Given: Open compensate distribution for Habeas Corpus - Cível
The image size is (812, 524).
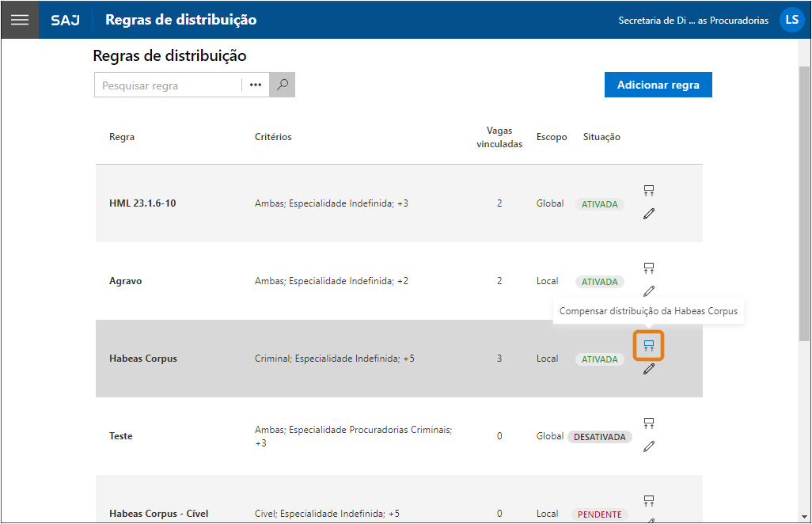Looking at the screenshot, I should pos(649,500).
